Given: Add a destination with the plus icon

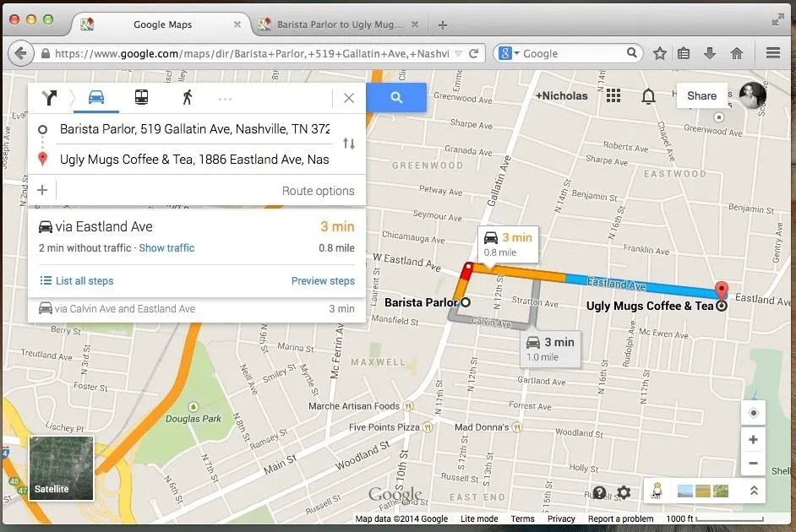Looking at the screenshot, I should (x=42, y=190).
